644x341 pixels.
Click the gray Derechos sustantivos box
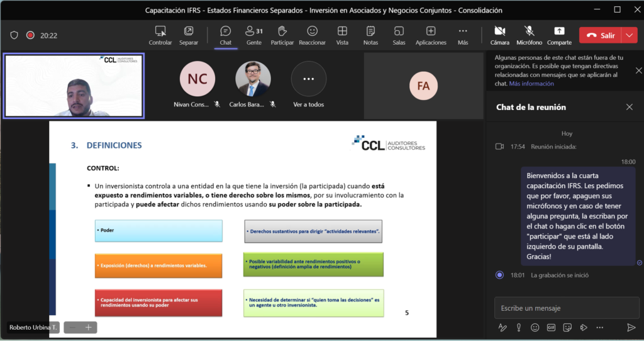point(313,232)
